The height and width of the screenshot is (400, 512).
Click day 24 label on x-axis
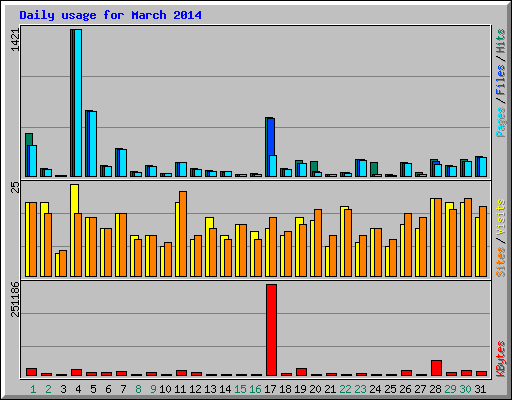[375, 389]
